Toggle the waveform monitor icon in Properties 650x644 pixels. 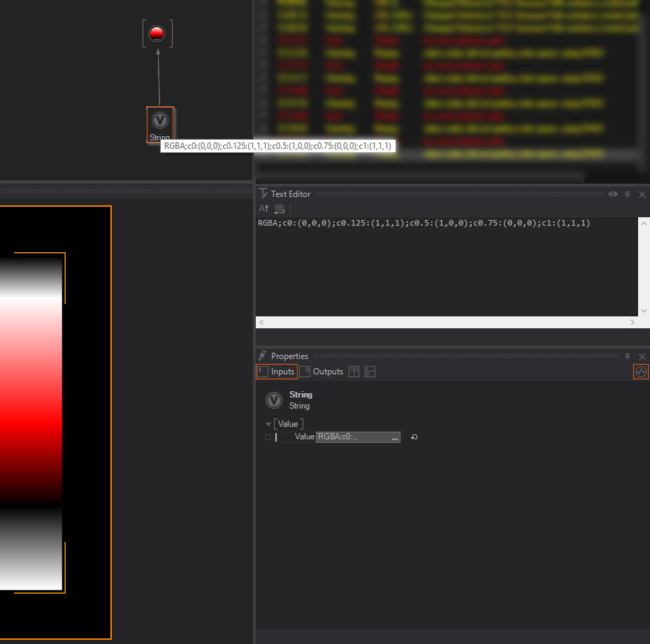pyautogui.click(x=640, y=372)
